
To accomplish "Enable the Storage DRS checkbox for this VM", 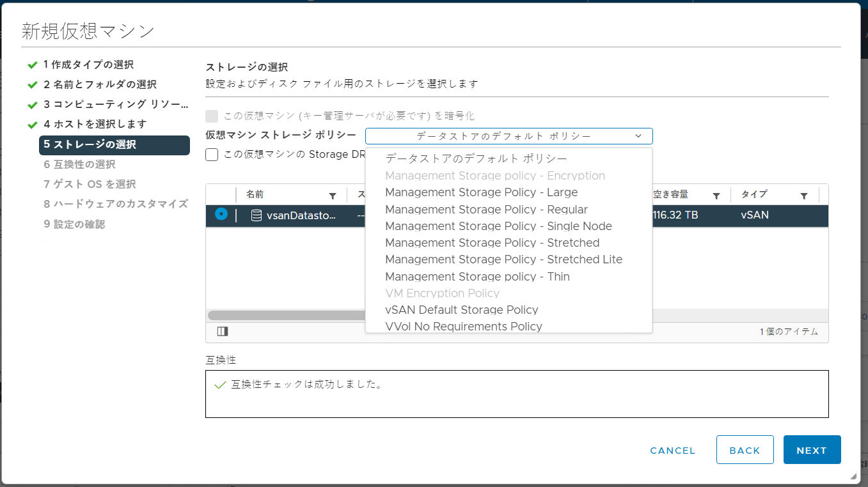I will pyautogui.click(x=211, y=154).
